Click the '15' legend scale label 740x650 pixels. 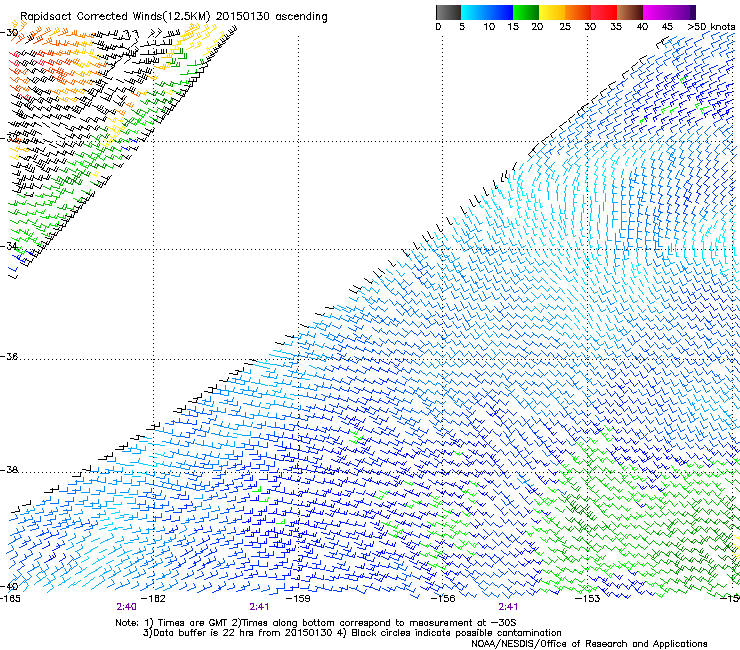(513, 27)
